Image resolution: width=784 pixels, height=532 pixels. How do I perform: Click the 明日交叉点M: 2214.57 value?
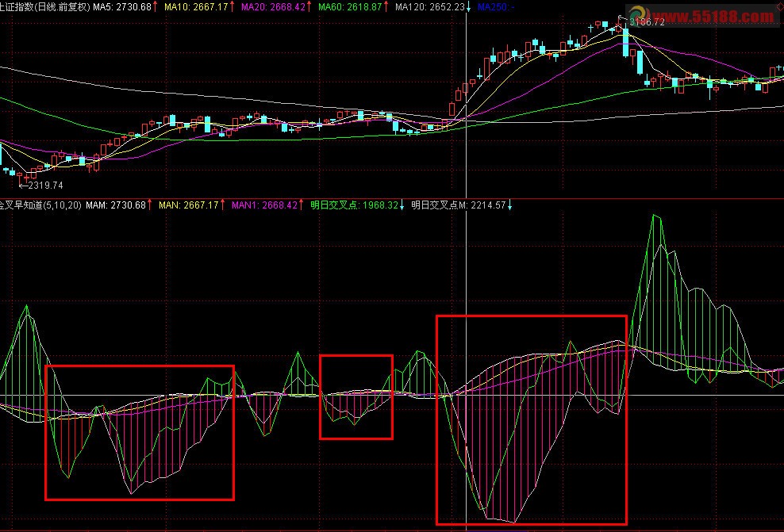[459, 205]
